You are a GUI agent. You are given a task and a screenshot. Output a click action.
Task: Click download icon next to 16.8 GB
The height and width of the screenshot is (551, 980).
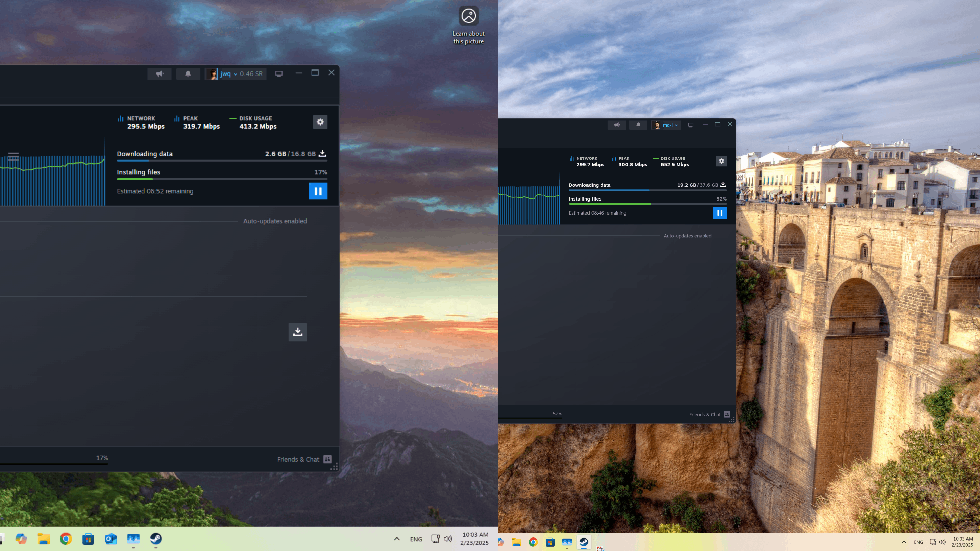[322, 153]
